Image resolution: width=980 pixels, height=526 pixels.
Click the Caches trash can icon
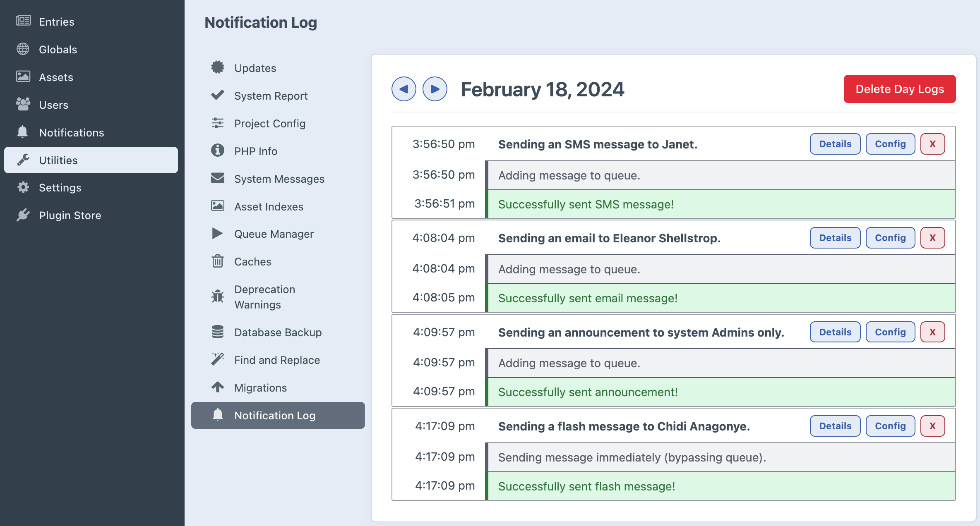pos(217,261)
